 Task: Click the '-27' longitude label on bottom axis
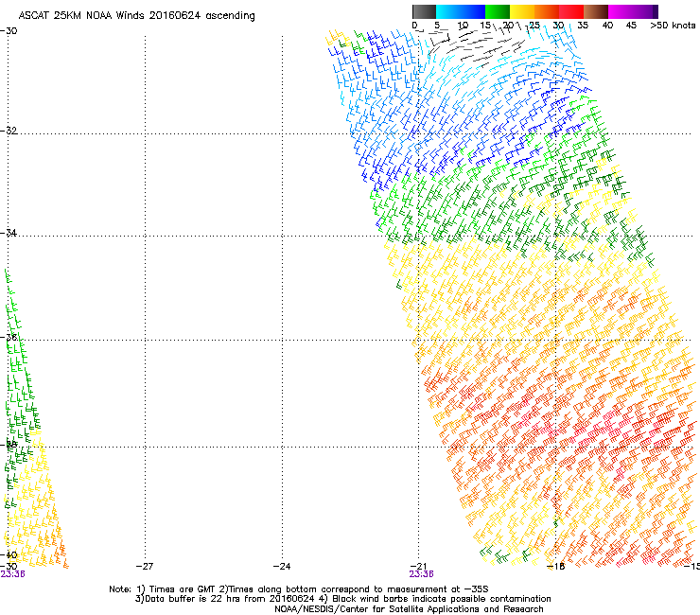(145, 567)
